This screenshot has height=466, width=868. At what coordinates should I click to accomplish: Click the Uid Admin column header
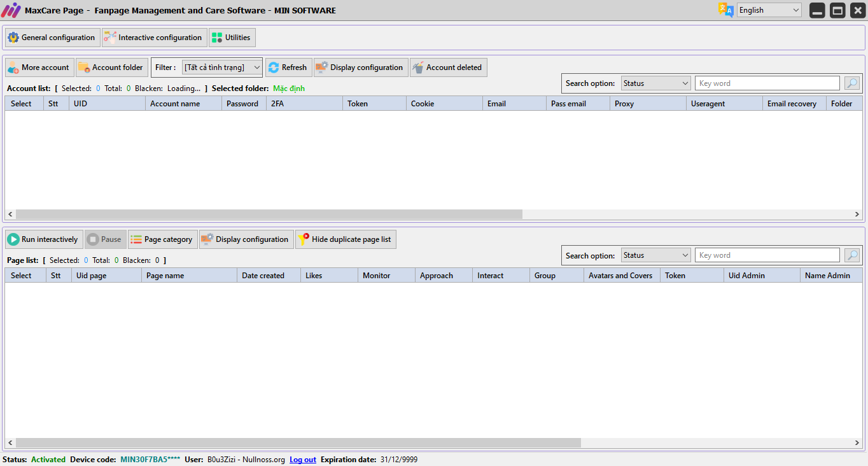[x=762, y=276]
